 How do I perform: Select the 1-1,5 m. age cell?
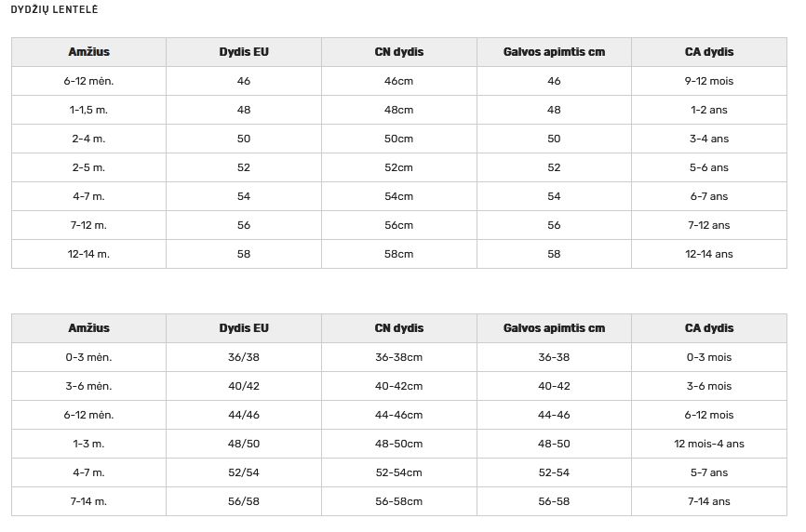88,110
